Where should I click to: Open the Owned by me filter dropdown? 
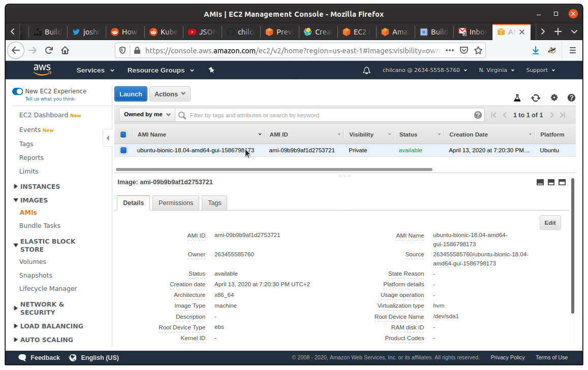click(x=147, y=115)
